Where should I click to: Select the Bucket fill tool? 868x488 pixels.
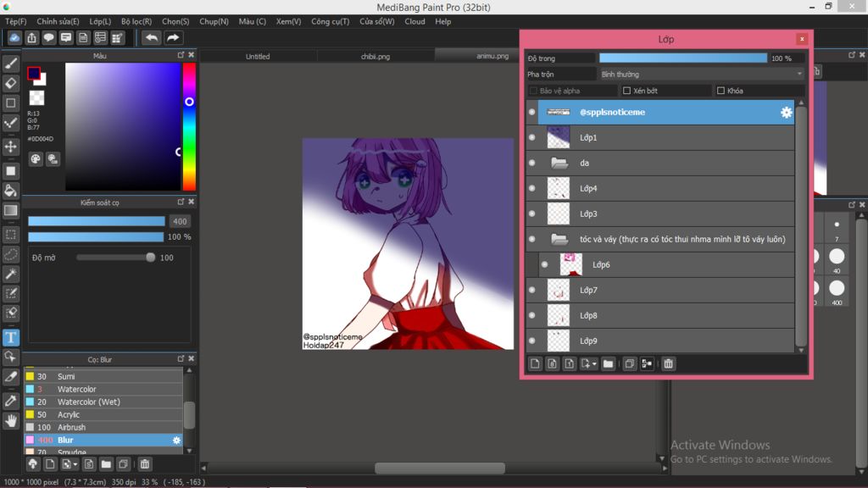tap(10, 191)
